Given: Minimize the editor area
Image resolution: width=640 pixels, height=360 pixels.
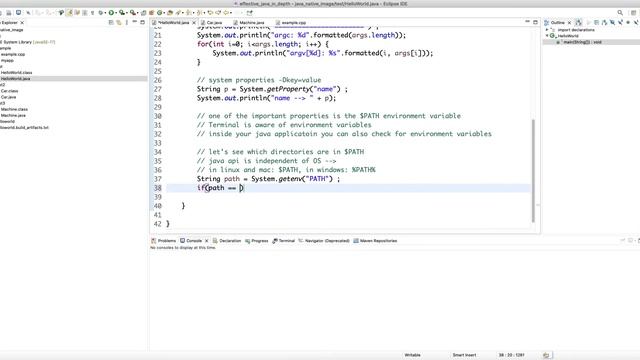Looking at the screenshot, I should (527, 21).
